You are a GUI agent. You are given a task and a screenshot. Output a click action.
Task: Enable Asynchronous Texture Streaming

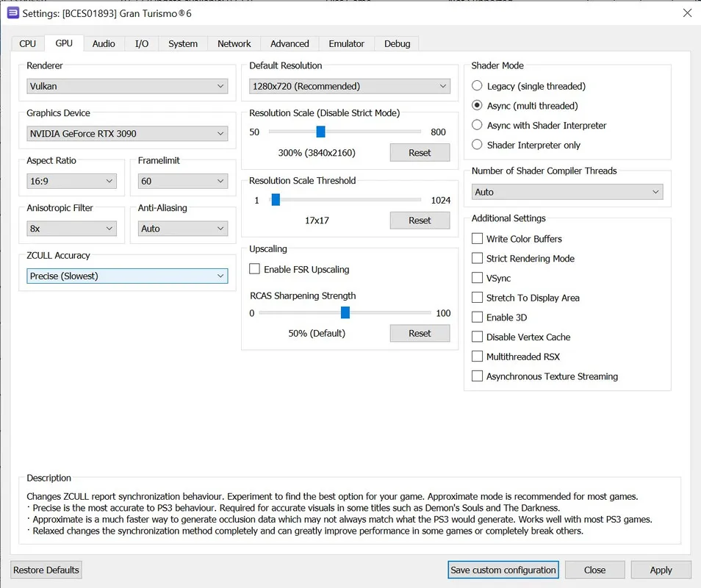(545, 376)
